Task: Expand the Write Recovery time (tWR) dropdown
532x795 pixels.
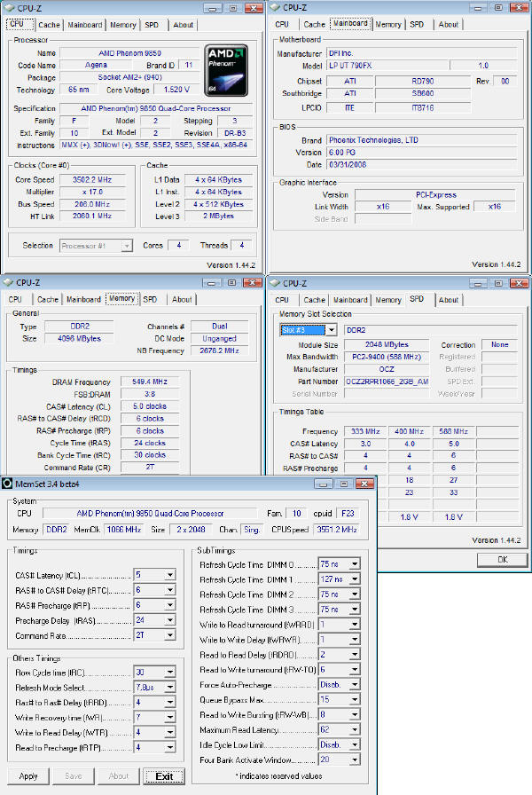Action: (169, 718)
